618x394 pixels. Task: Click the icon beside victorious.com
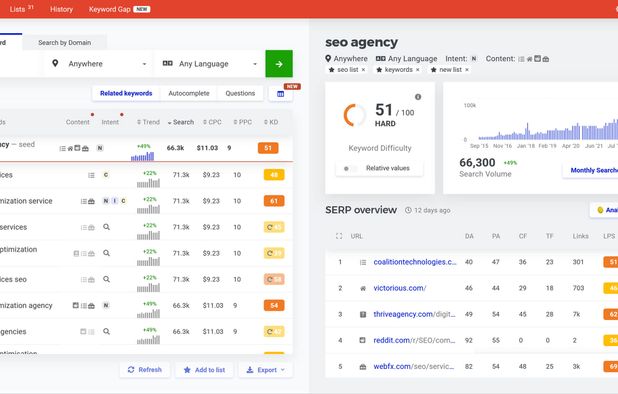tap(363, 288)
